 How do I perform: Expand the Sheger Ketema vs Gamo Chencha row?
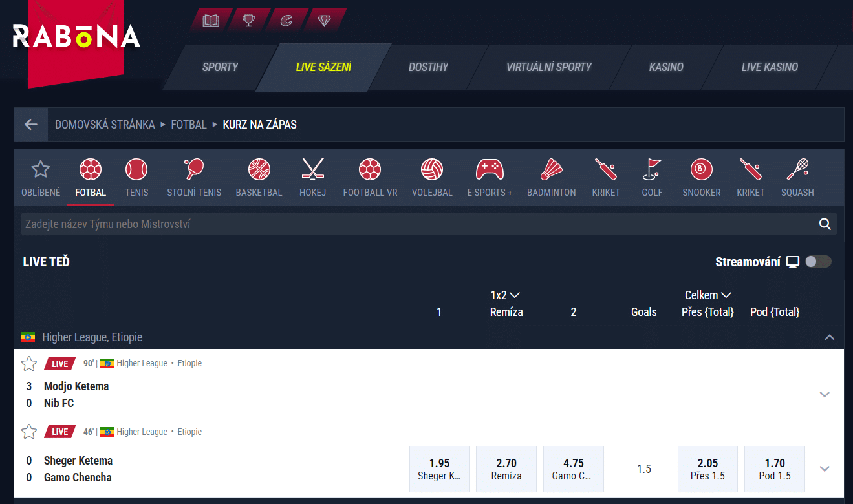(x=825, y=469)
